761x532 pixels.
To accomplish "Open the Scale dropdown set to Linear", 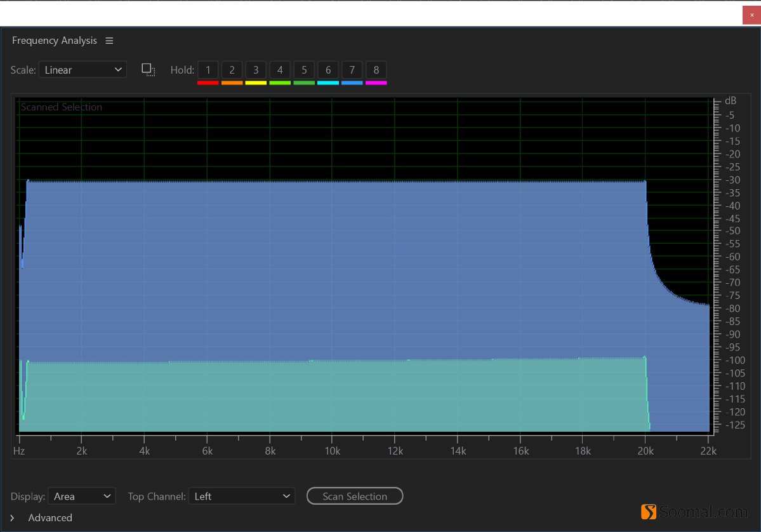I will [x=83, y=70].
